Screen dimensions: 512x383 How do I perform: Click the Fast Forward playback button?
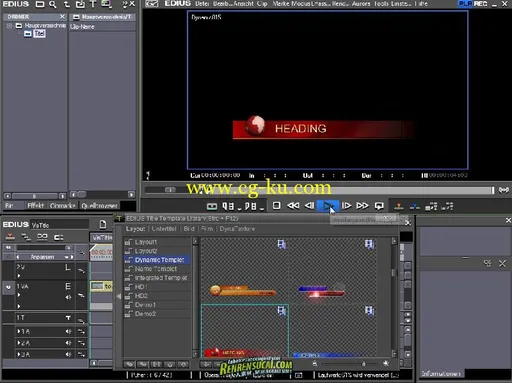pos(362,206)
